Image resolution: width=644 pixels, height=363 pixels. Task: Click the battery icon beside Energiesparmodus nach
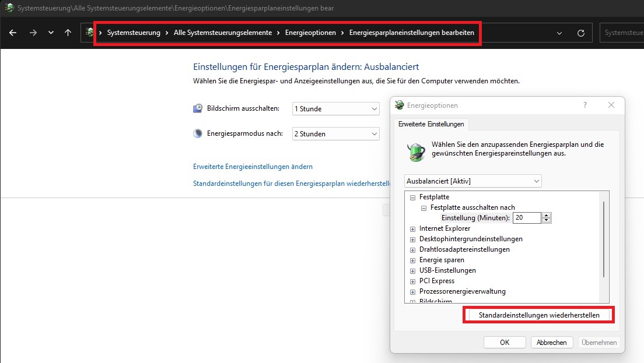click(x=197, y=133)
